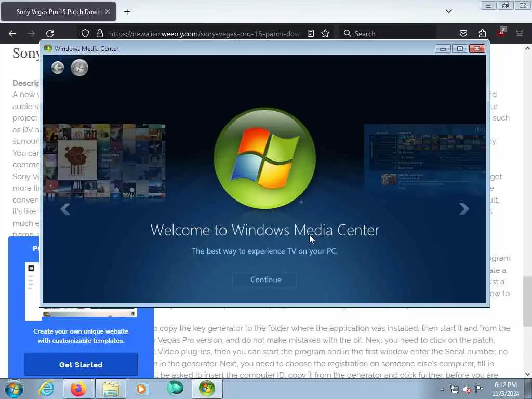This screenshot has height=399, width=532.
Task: Show next slide with right chevron
Action: pyautogui.click(x=464, y=209)
